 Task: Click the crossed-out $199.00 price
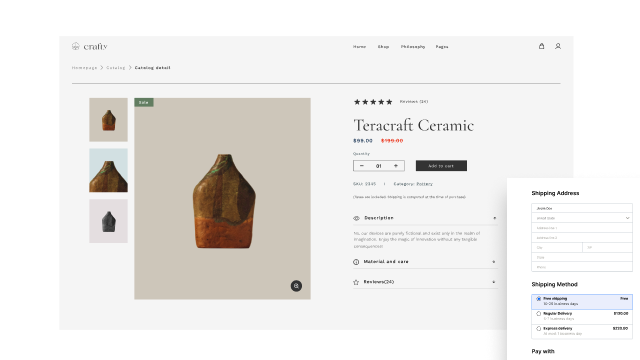(392, 141)
